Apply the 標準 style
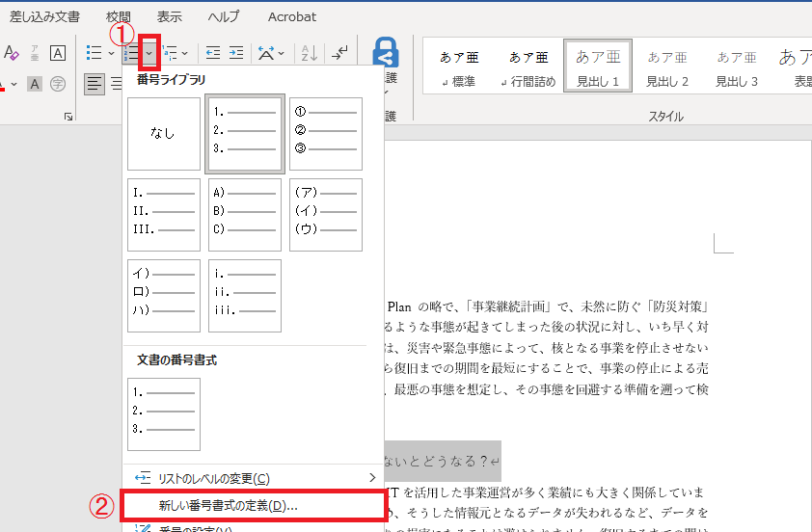This screenshot has width=812, height=532. coord(459,67)
